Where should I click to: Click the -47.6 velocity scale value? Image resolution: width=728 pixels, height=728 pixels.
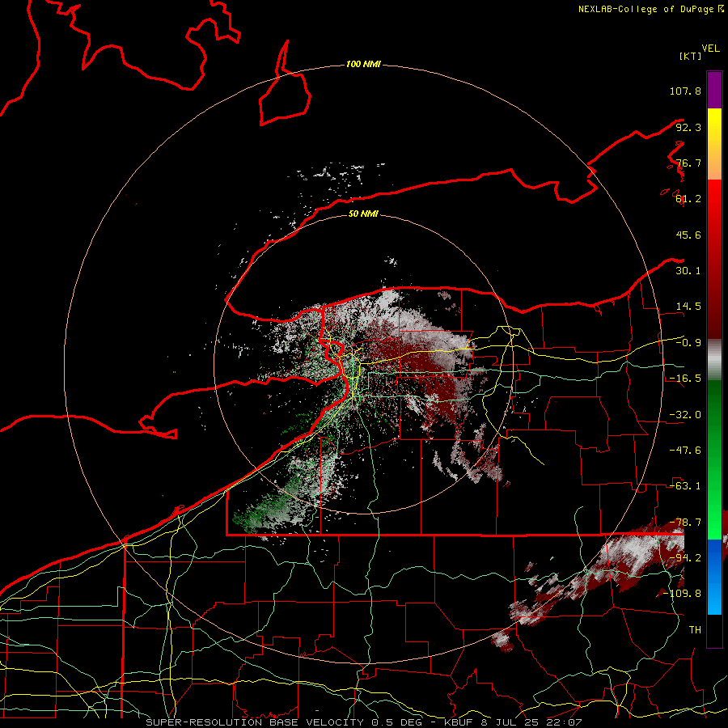click(685, 451)
